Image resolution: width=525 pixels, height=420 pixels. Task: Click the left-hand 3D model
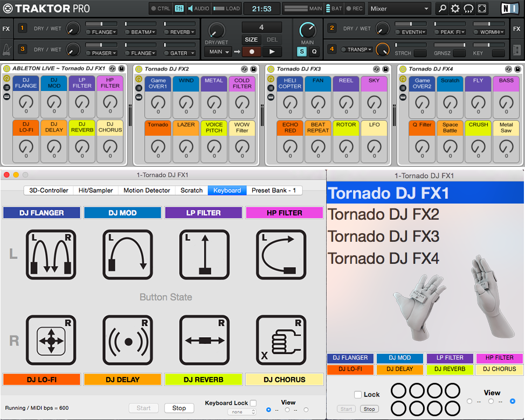pyautogui.click(x=419, y=307)
